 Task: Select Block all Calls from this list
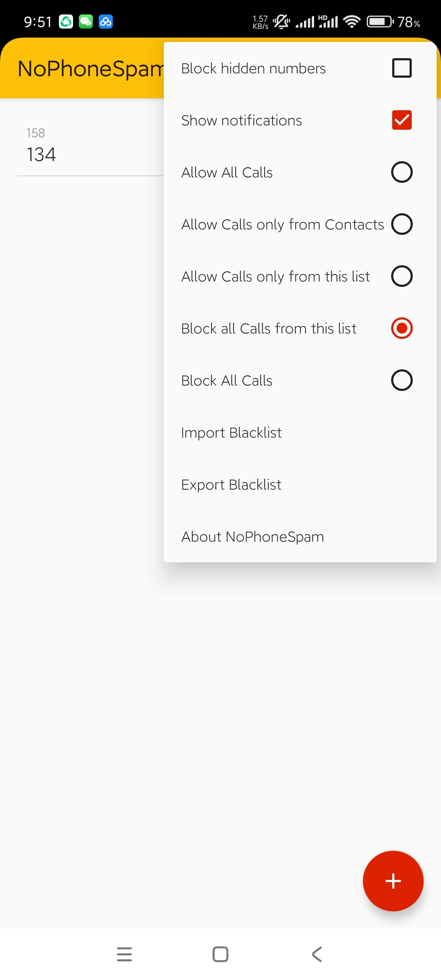point(402,328)
